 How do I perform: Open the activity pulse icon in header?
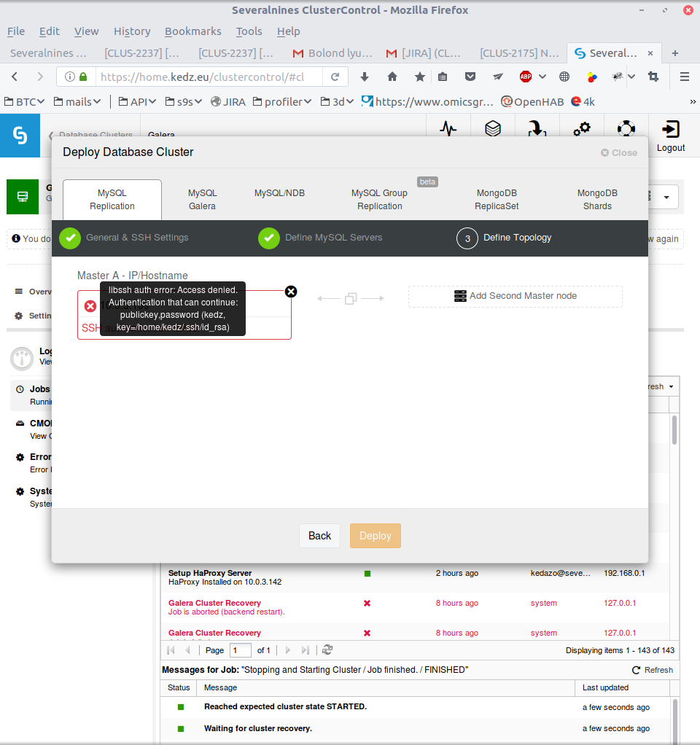tap(448, 129)
